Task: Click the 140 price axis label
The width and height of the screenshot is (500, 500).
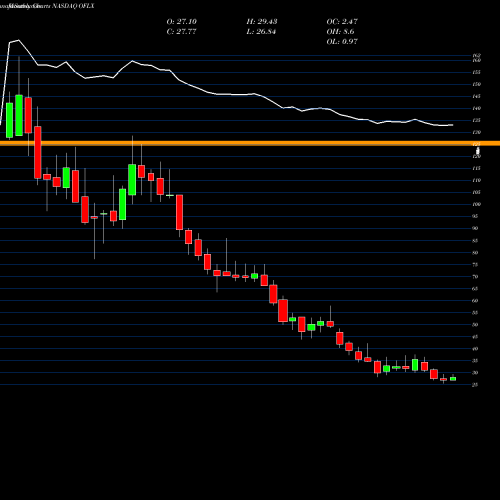Action: [477, 108]
